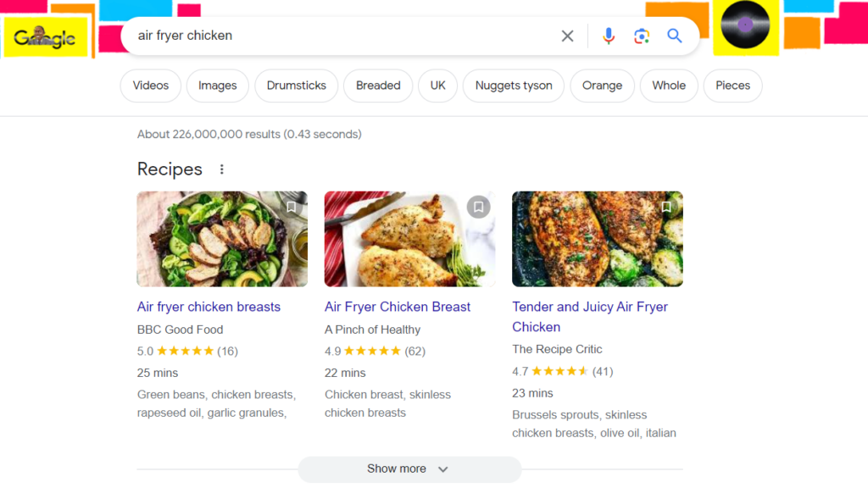
Task: Toggle the Nuggets tyson filter chip
Action: tap(513, 86)
